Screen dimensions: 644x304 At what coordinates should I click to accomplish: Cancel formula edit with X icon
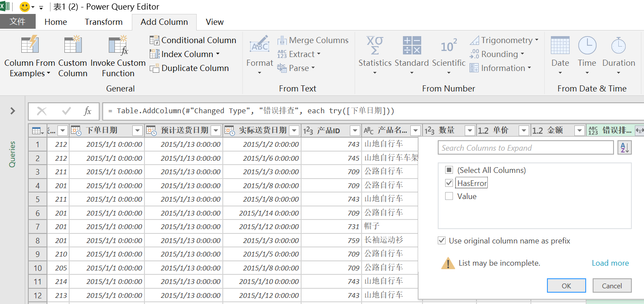coord(42,111)
